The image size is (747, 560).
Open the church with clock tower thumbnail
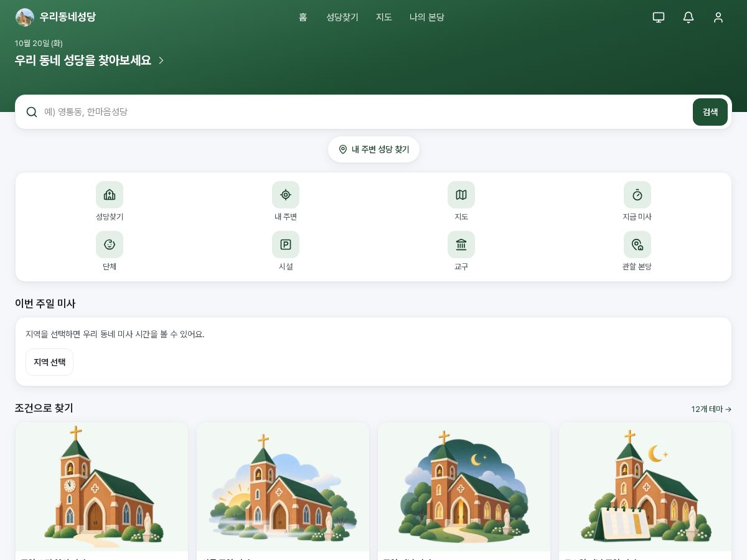[x=102, y=487]
